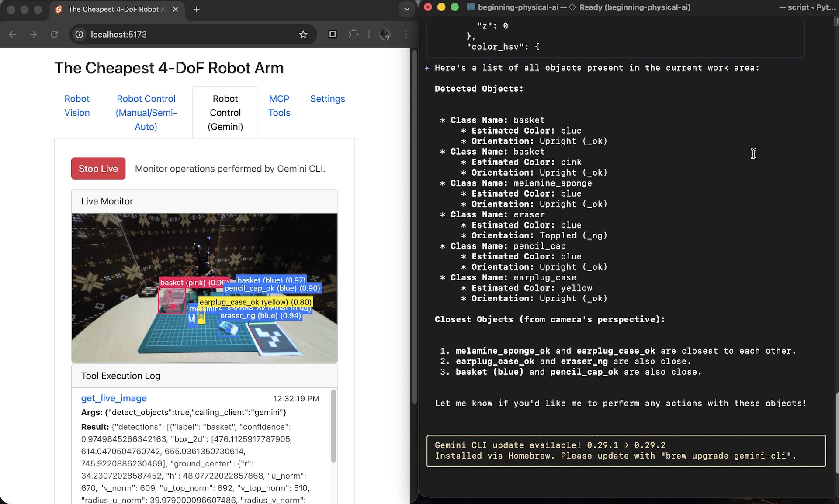Select Robot Control (Manual/Semi-Auto) tab
The height and width of the screenshot is (504, 839).
pos(146,113)
